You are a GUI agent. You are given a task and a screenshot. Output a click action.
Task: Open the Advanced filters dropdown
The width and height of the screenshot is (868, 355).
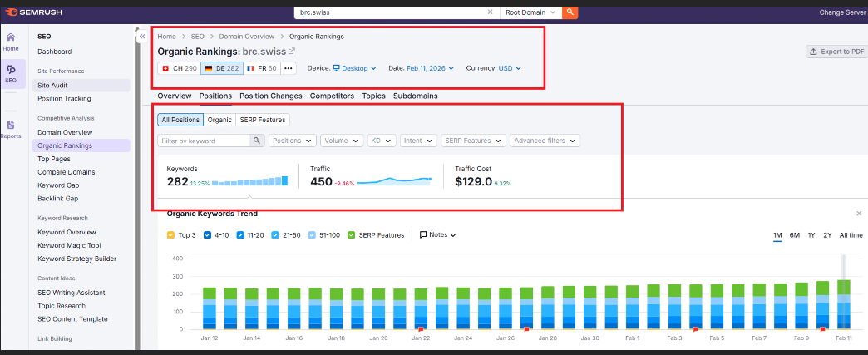545,141
